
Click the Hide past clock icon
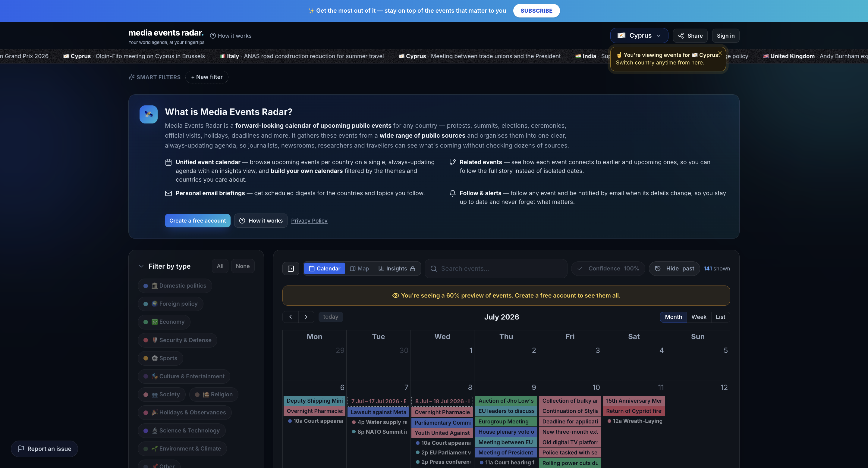[x=657, y=268]
